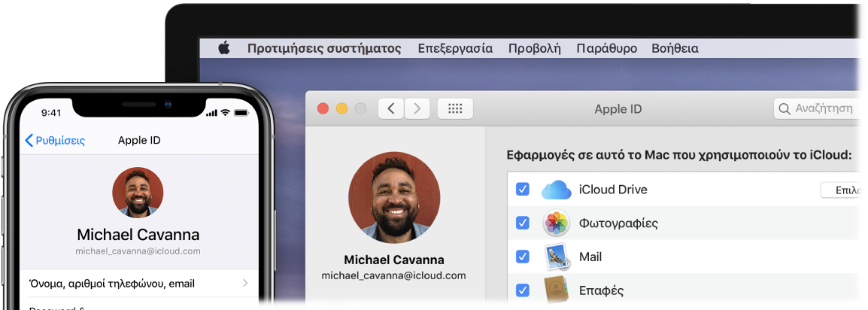
Task: Click the search magnifier icon
Action: pos(785,108)
